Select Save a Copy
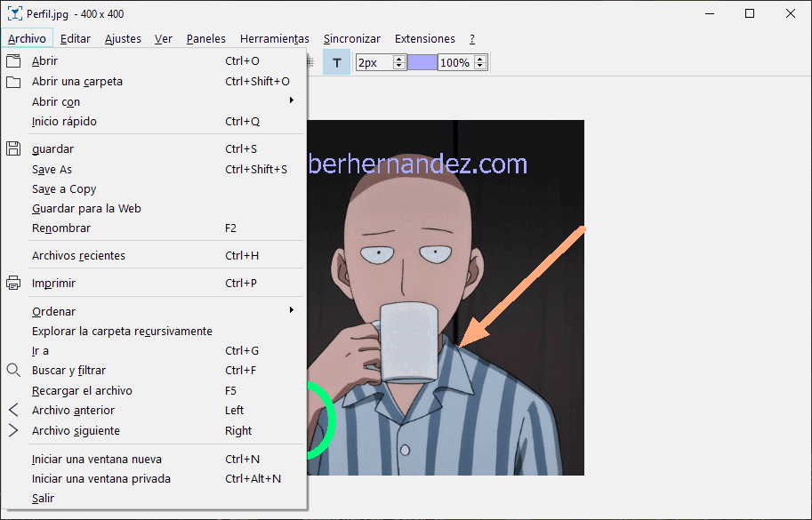This screenshot has width=812, height=520. point(154,188)
